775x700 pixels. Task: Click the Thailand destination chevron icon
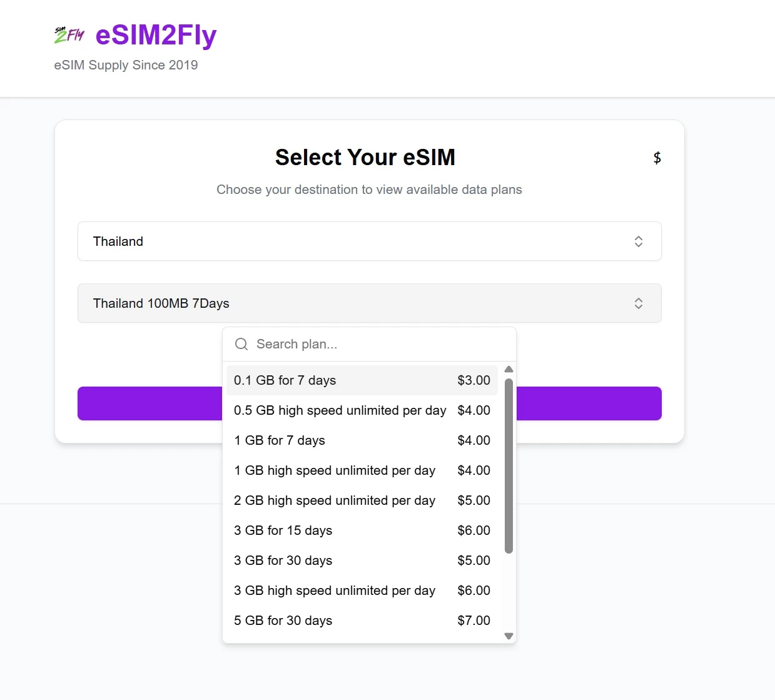(639, 241)
